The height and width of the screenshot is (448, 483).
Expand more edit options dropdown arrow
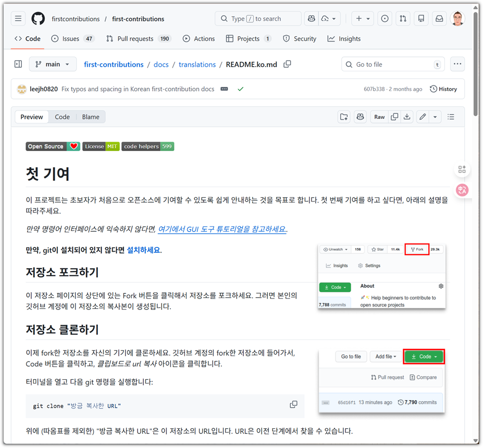435,117
